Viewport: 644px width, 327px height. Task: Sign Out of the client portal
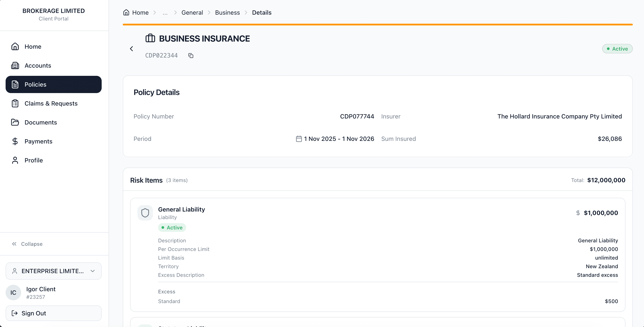click(x=34, y=313)
